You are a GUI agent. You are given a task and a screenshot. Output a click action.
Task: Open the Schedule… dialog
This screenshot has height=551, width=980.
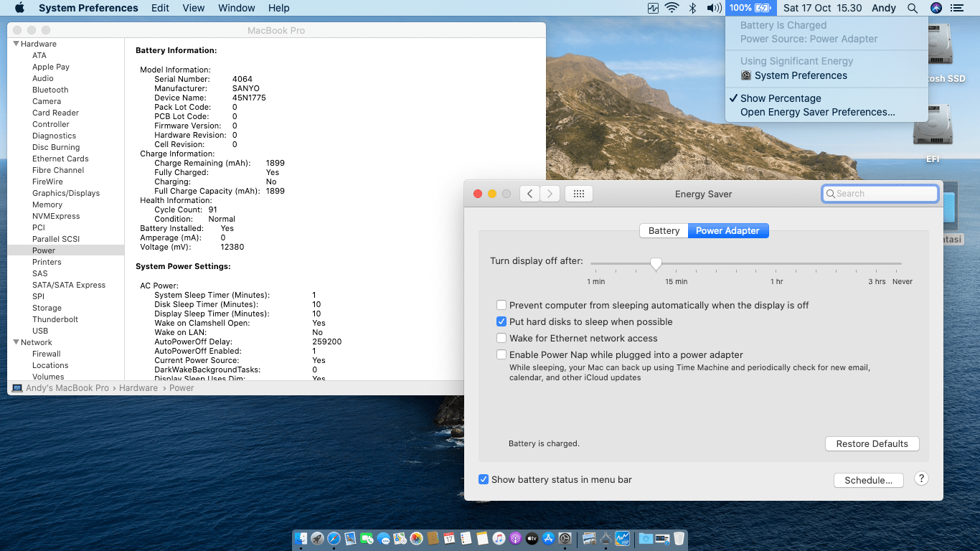[x=868, y=480]
